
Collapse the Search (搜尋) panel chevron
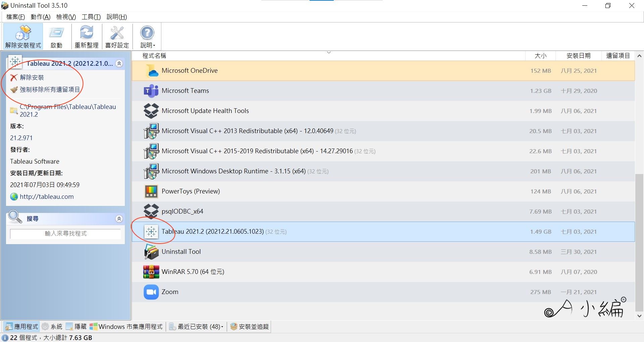tap(119, 219)
